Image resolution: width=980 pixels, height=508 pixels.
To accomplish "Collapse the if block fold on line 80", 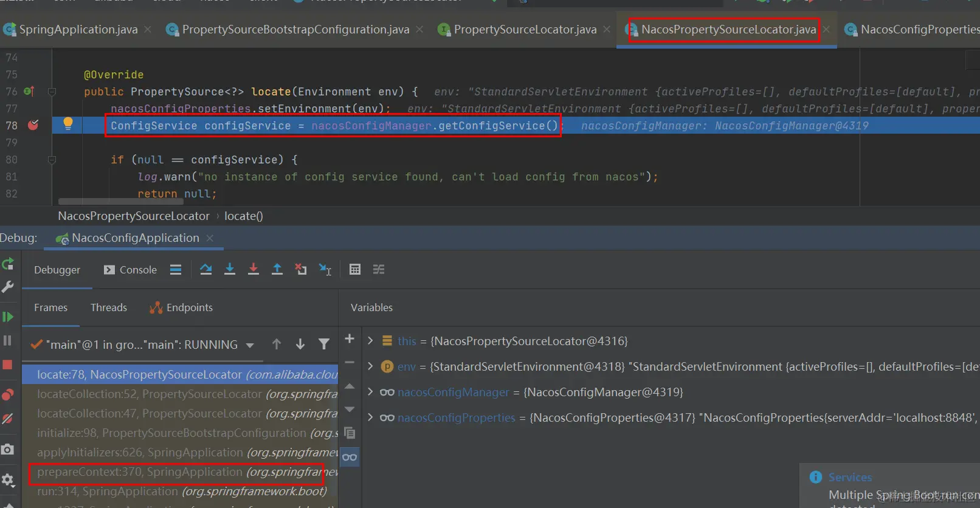I will (52, 160).
